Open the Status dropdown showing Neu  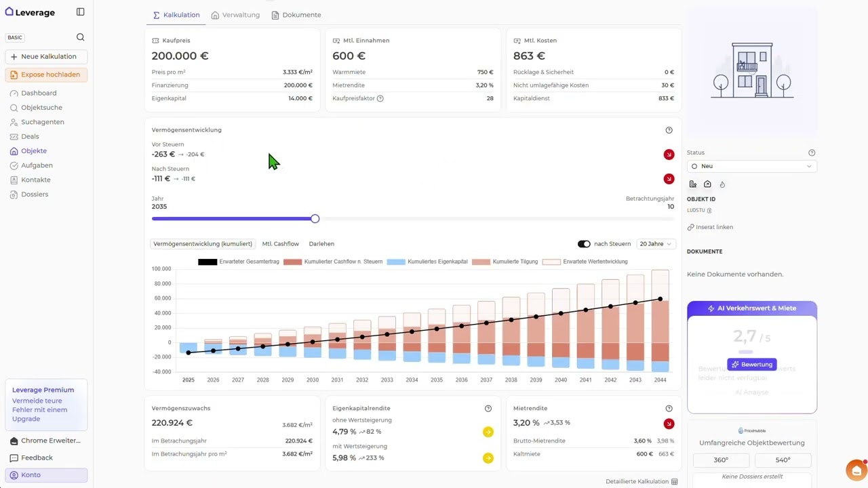pyautogui.click(x=751, y=166)
